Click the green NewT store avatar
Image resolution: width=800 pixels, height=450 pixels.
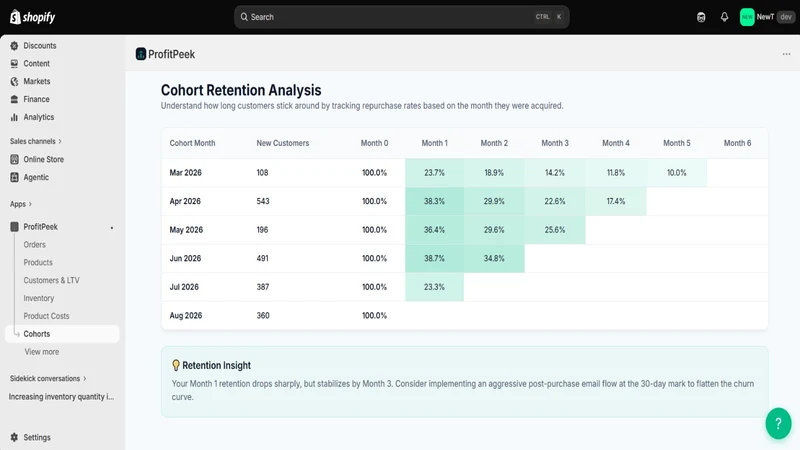click(747, 17)
